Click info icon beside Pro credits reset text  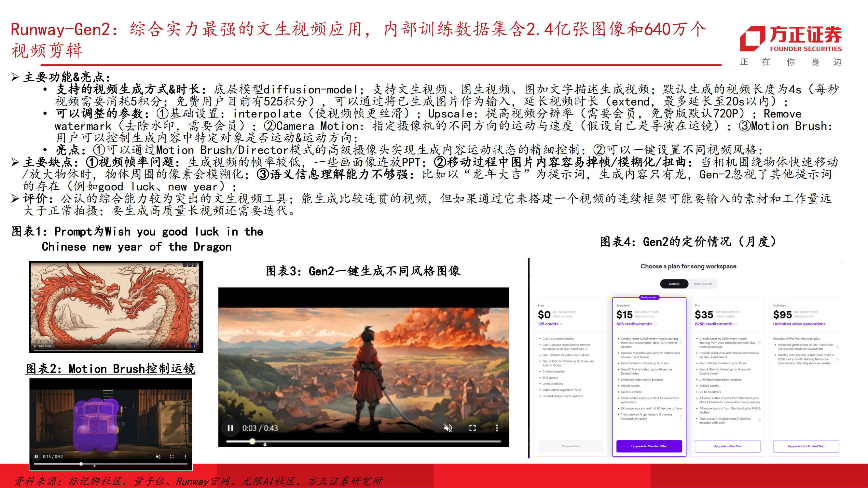[760, 343]
